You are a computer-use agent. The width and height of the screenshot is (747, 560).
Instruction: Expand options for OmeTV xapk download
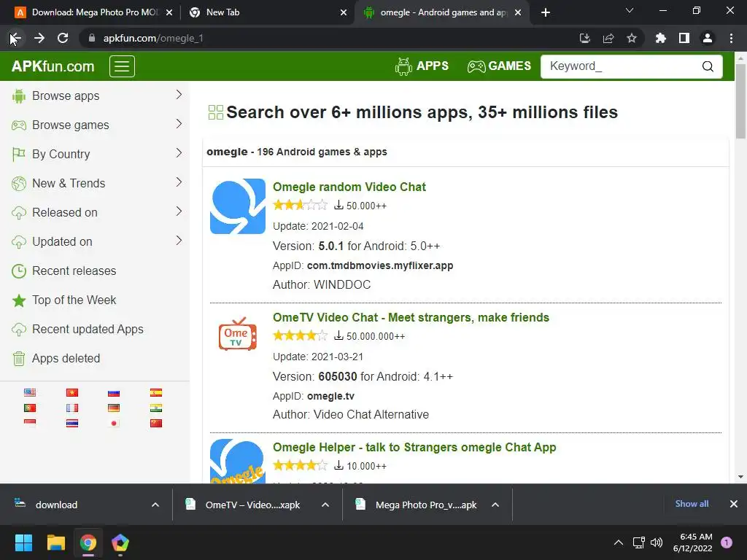coord(325,505)
